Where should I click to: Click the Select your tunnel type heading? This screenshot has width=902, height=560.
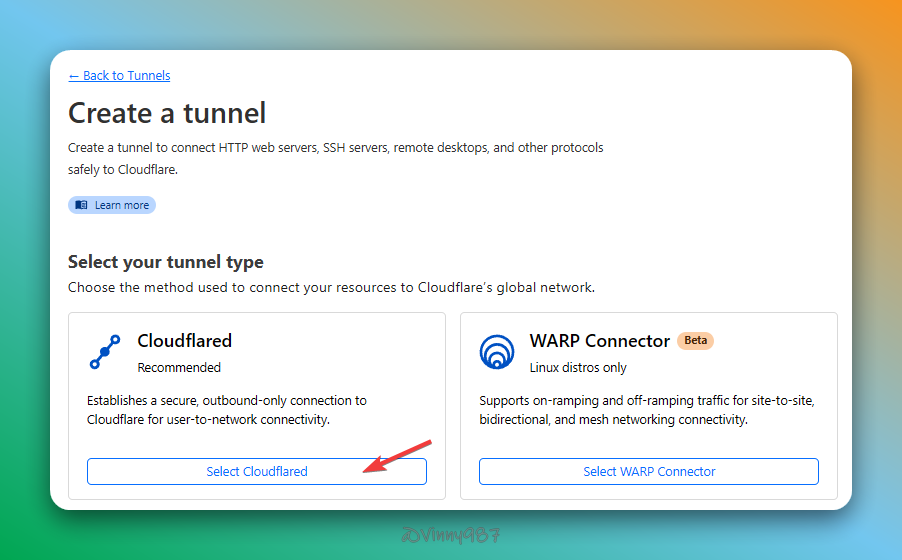(x=166, y=262)
